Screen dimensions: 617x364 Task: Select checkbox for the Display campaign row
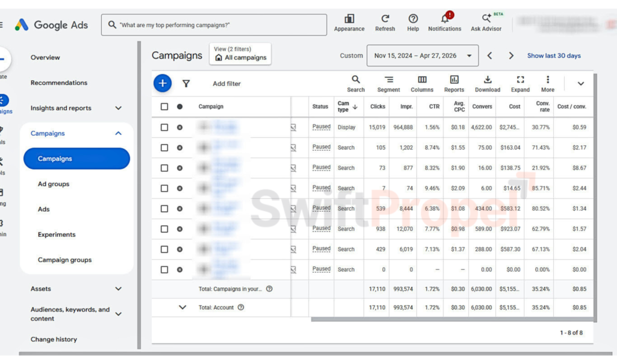[x=164, y=128]
